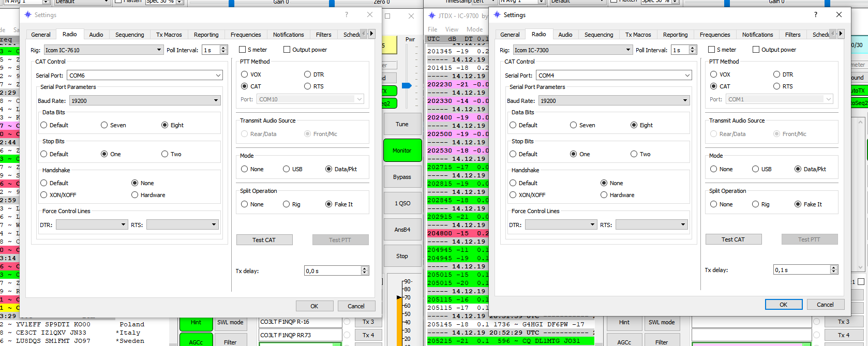This screenshot has height=346, width=868.
Task: Open the File menu in JTDX IC-9700 window
Action: [432, 29]
